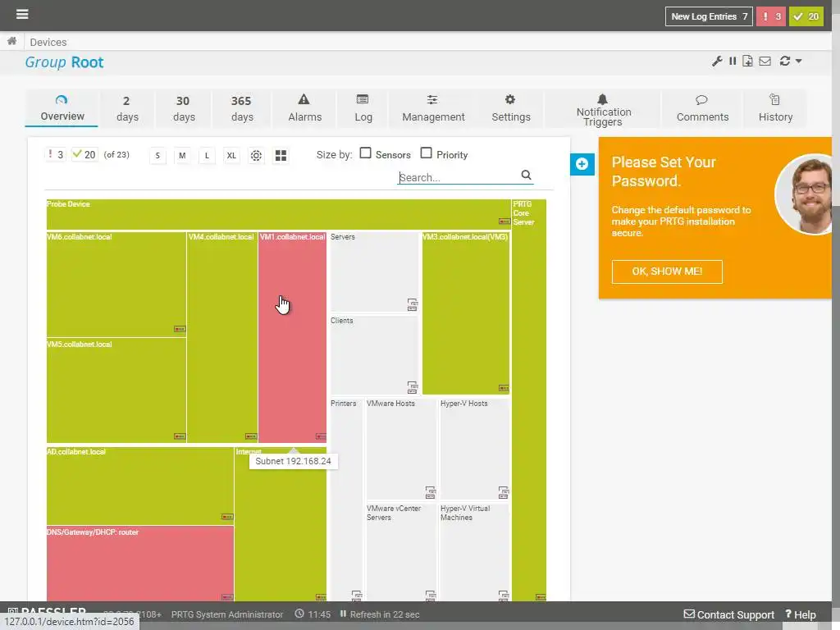Click group icon in Hyper-V Hosts tile
Viewport: 840px width, 630px height.
coord(503,492)
